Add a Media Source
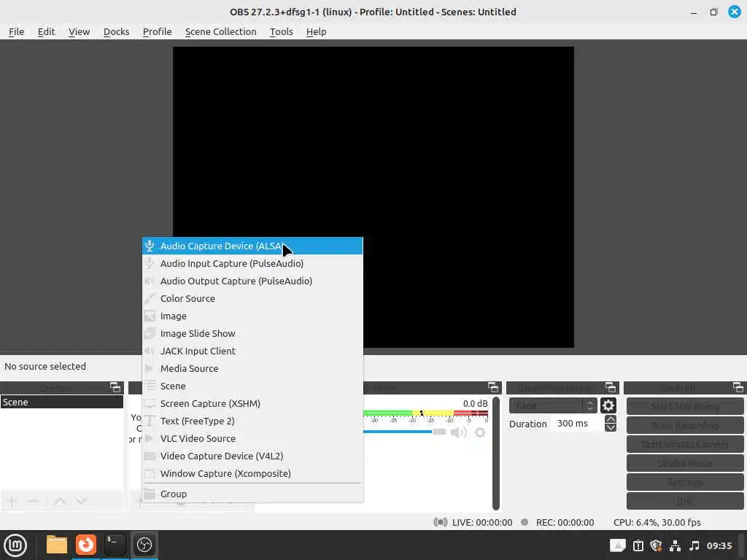Image resolution: width=747 pixels, height=560 pixels. 252,368
